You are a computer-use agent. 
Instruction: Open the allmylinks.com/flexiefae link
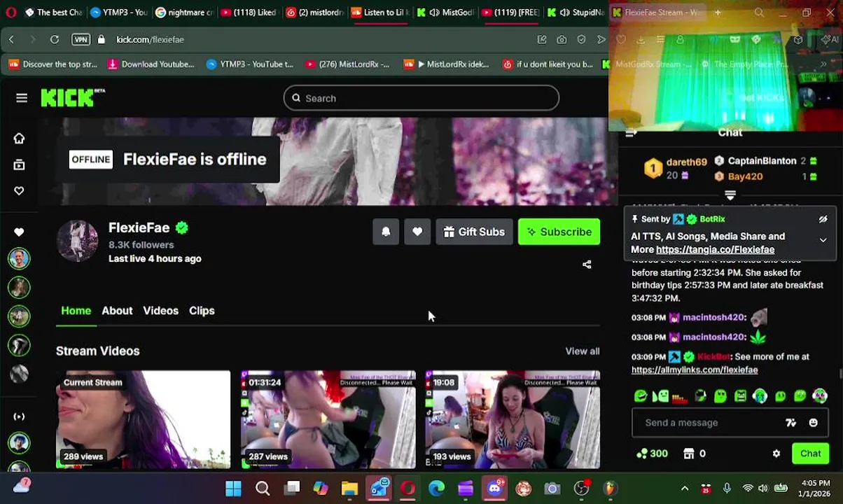(695, 370)
